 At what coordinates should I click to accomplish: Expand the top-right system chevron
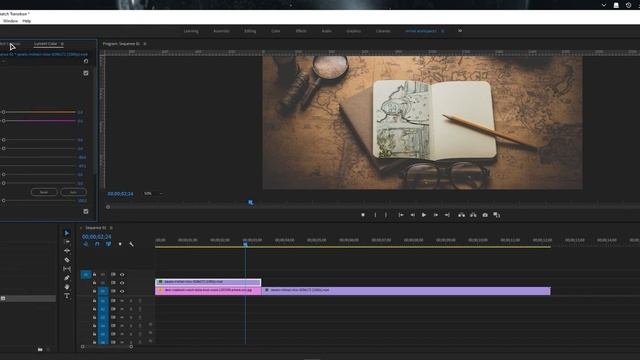click(x=604, y=5)
